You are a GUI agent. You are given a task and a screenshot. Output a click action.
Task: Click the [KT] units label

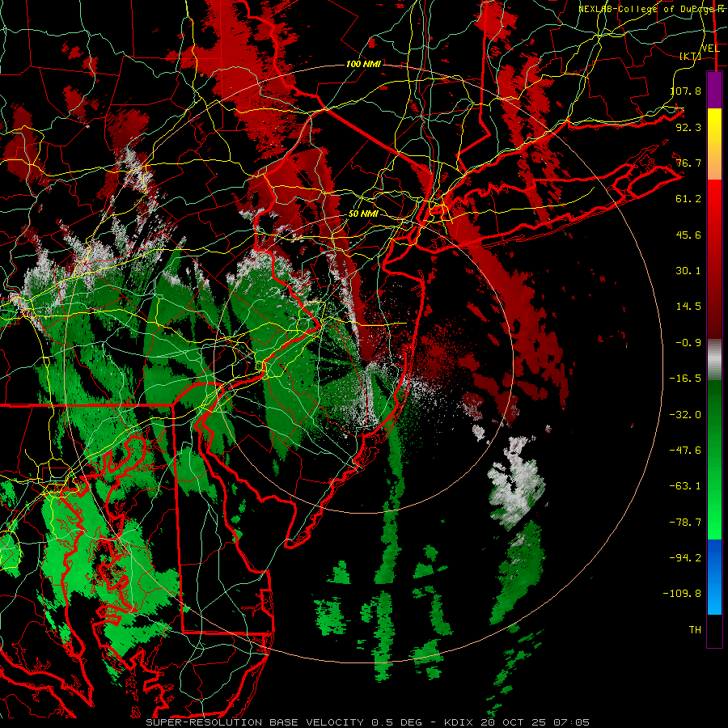tap(691, 56)
